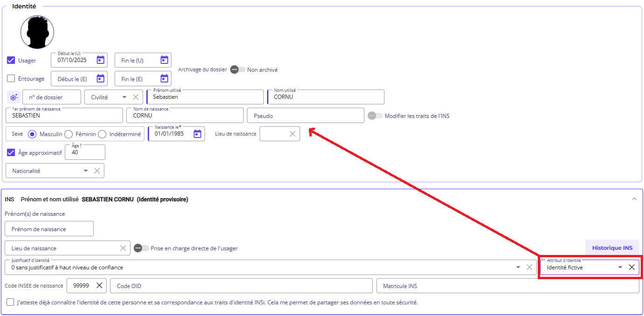Open calendar for Début le (E) field

pyautogui.click(x=100, y=78)
